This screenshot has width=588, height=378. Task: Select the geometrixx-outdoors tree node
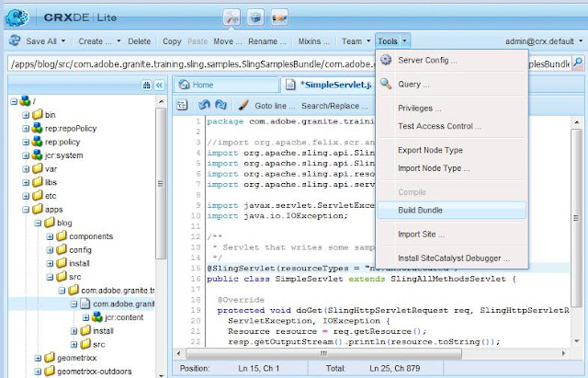[94, 372]
